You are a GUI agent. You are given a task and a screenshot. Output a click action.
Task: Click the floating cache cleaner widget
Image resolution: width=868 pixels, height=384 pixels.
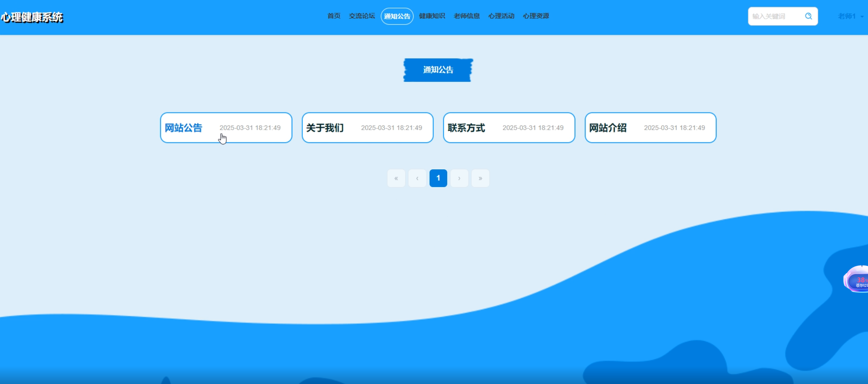coord(858,280)
